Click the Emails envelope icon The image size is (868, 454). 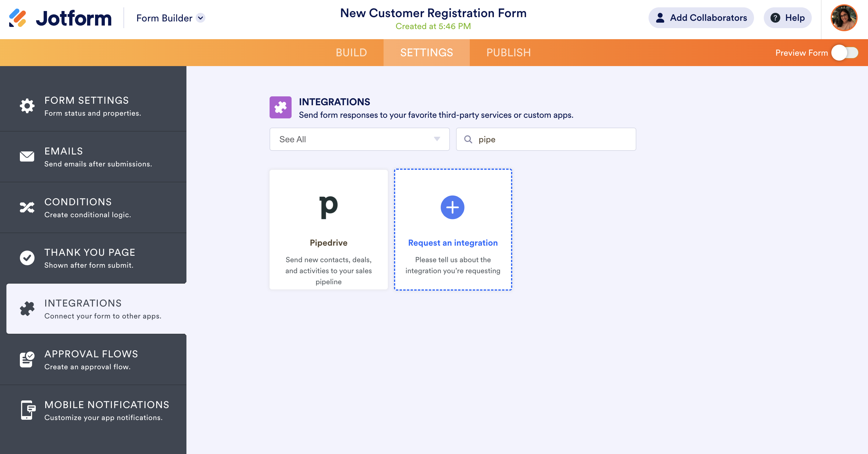tap(27, 157)
